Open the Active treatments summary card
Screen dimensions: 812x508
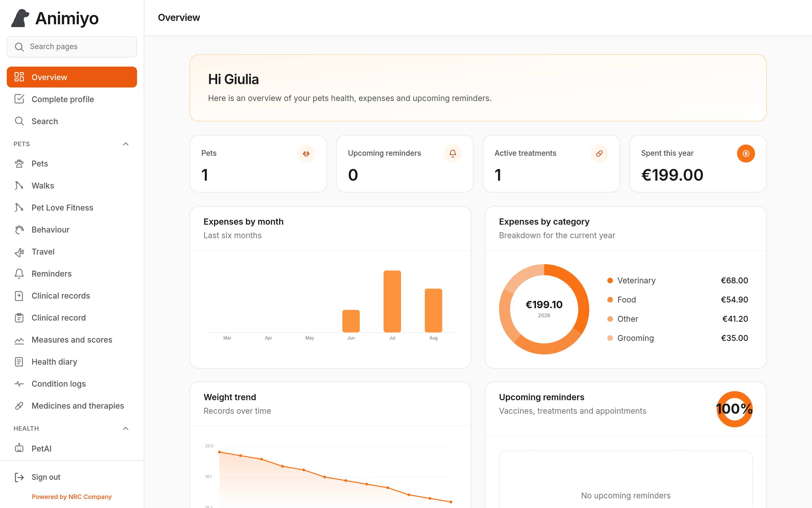pos(551,164)
